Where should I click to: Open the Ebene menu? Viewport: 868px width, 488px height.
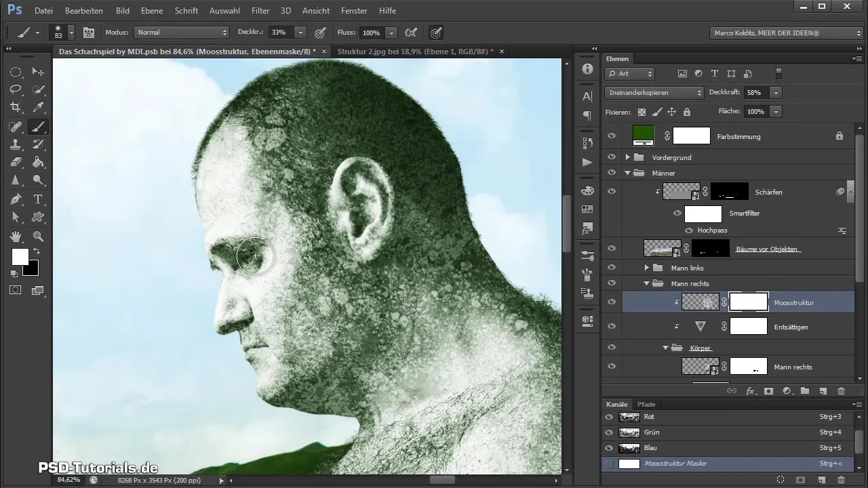(x=151, y=11)
